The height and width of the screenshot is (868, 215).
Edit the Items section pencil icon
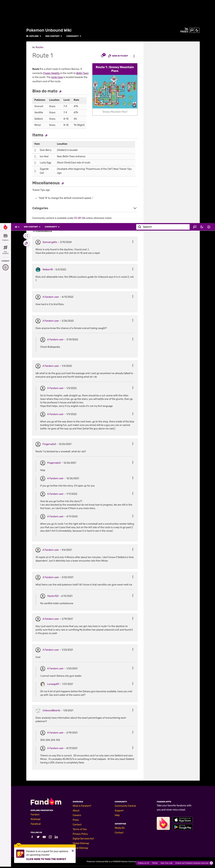pos(46,136)
